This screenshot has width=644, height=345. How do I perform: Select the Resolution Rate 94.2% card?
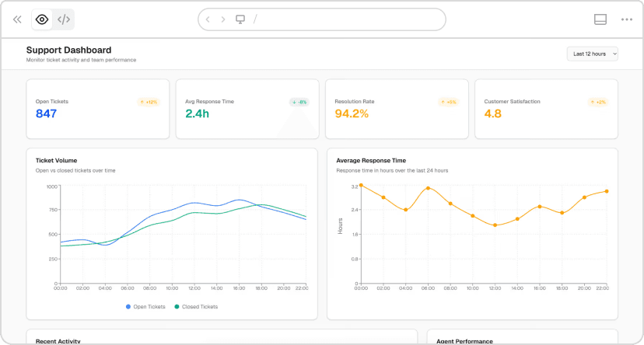tap(396, 109)
